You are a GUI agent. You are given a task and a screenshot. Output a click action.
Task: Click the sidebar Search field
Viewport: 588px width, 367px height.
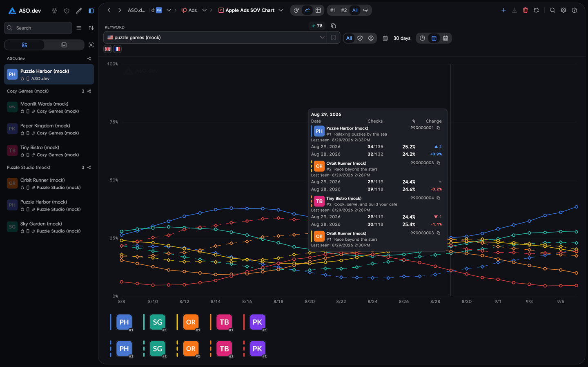38,28
